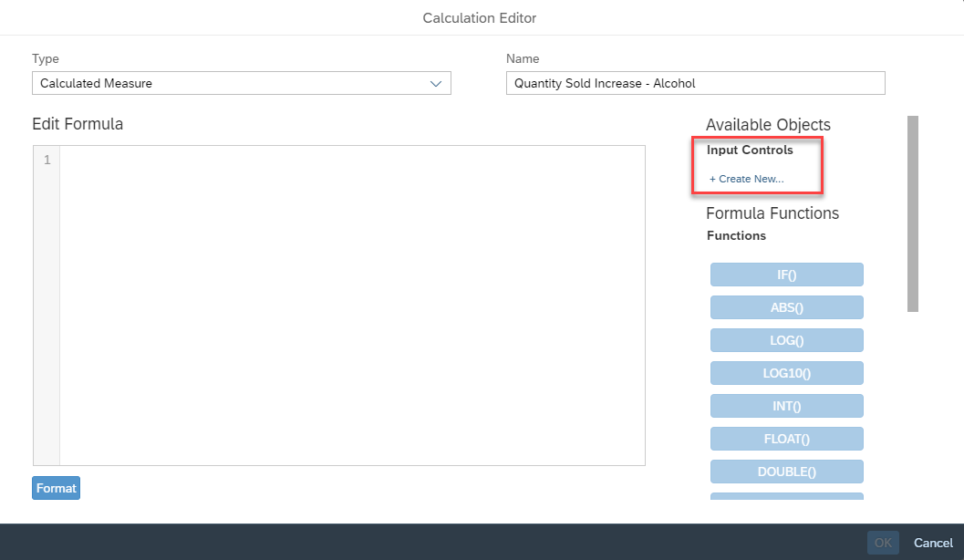Click the + Create New... link
This screenshot has width=964, height=560.
tap(746, 179)
